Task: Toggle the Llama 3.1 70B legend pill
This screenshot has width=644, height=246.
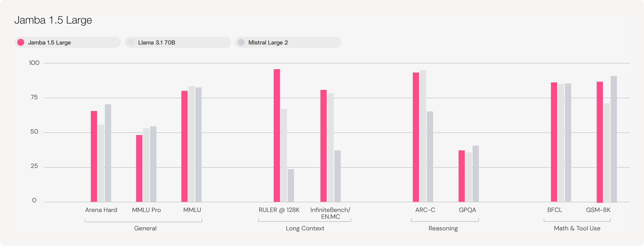Action: coord(178,42)
